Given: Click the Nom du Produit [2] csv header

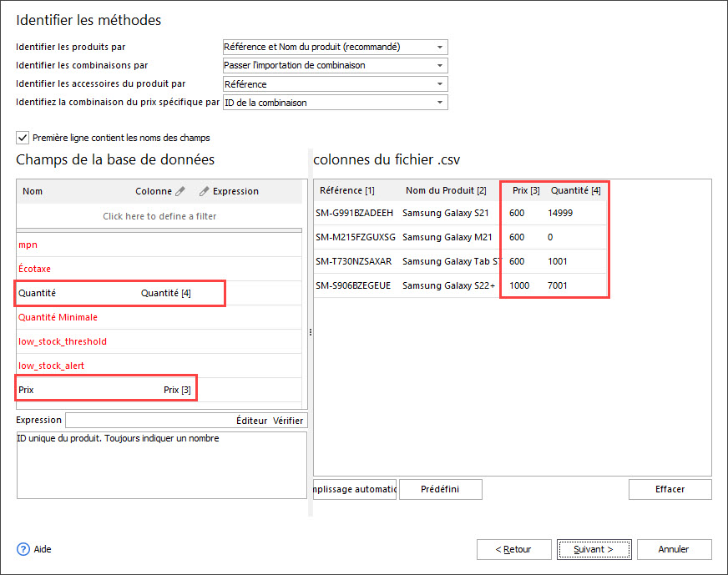Looking at the screenshot, I should pyautogui.click(x=446, y=190).
